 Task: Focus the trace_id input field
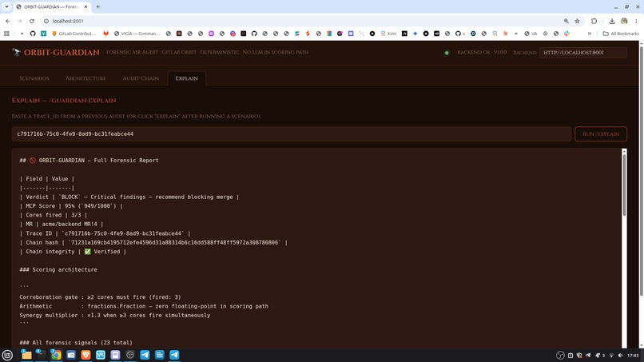(x=291, y=134)
